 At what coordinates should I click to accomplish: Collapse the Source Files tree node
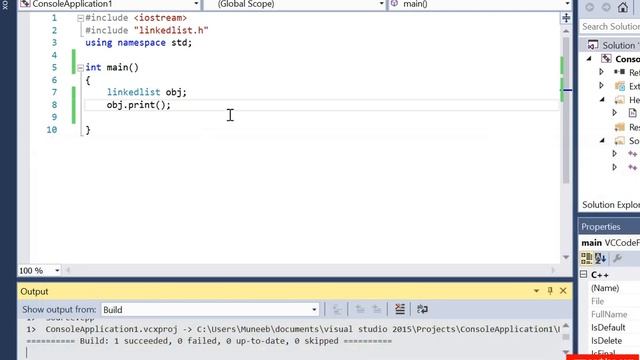tap(602, 141)
